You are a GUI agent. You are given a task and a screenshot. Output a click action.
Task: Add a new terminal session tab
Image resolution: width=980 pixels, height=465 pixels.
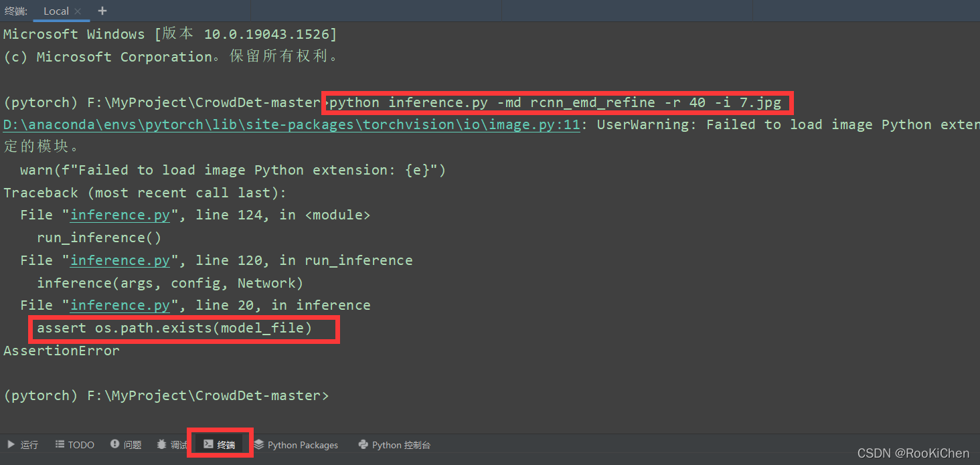(x=102, y=11)
